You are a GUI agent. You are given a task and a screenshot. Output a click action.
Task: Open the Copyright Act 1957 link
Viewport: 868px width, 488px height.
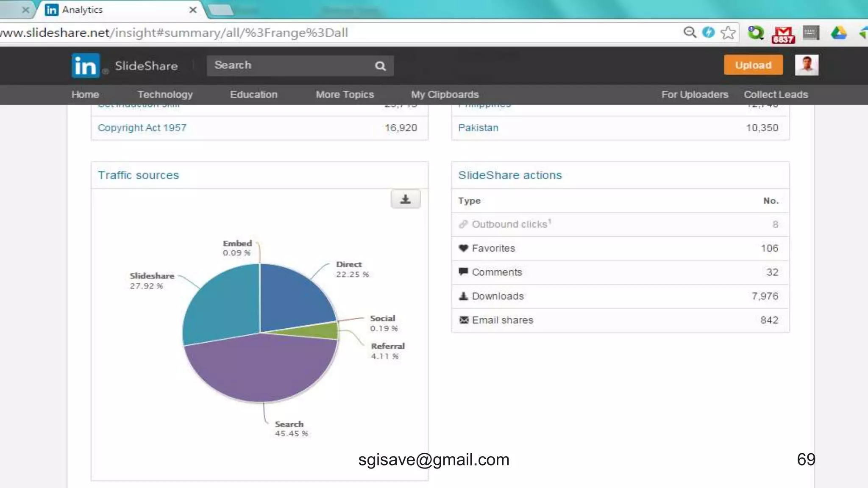(x=142, y=128)
